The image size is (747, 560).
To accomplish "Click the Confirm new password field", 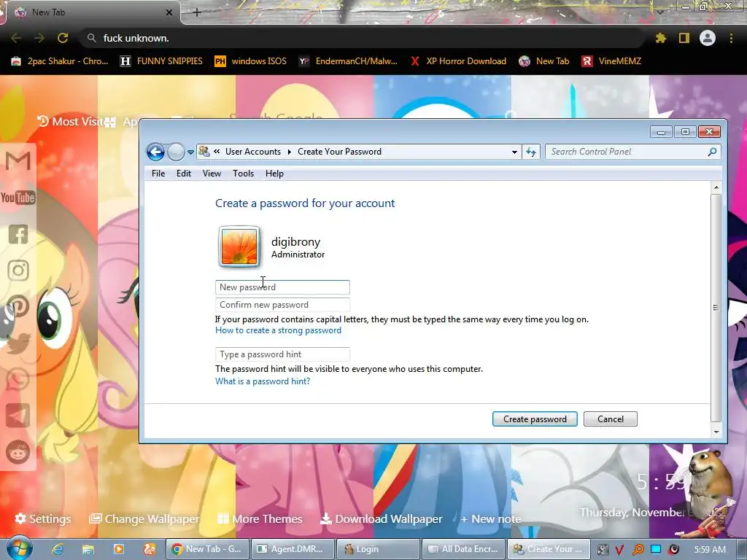I will [x=282, y=305].
